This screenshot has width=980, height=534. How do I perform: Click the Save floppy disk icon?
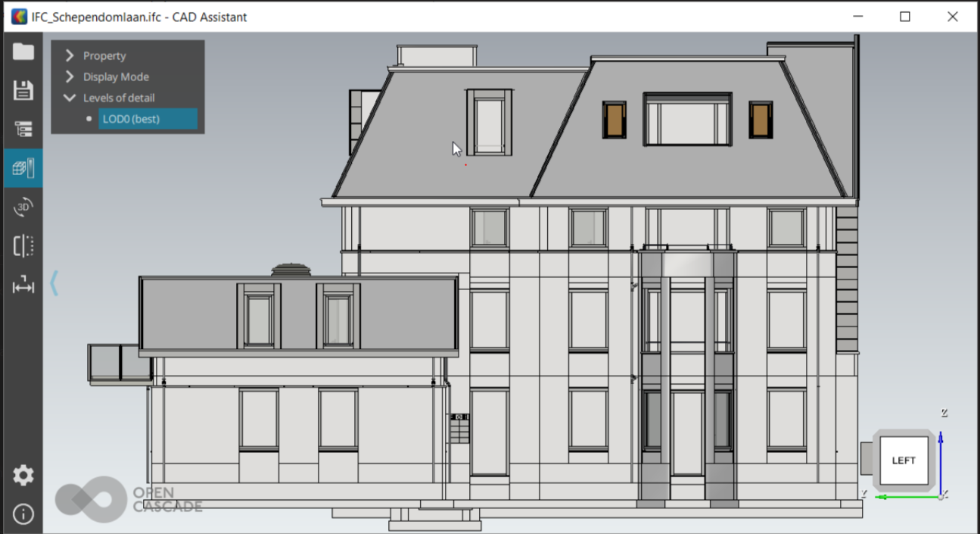pos(23,90)
